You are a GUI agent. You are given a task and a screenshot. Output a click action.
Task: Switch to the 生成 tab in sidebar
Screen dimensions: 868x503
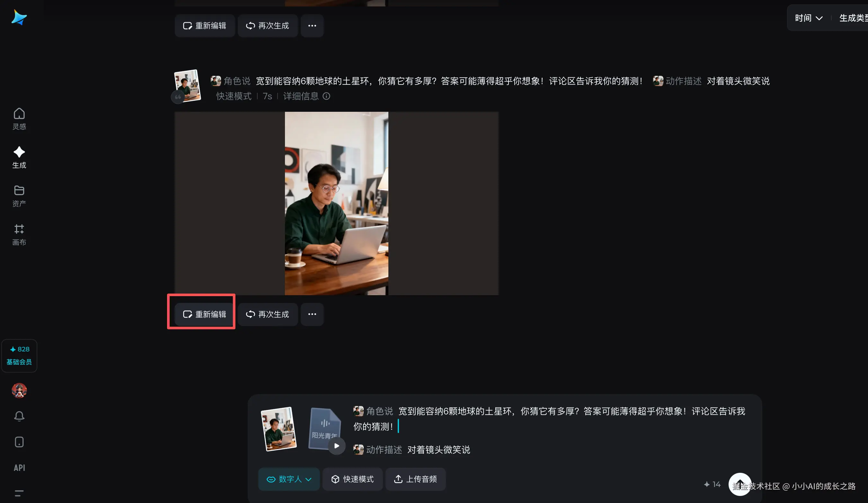click(x=19, y=157)
